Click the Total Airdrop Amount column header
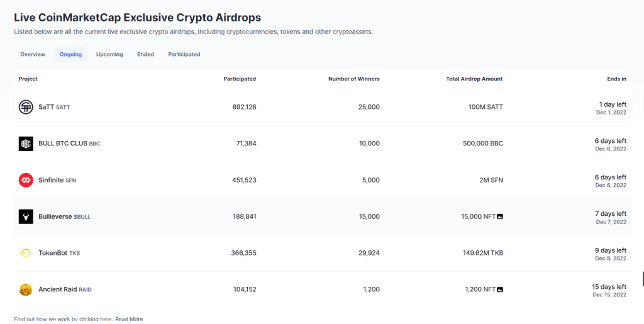This screenshot has width=644, height=324. 474,79
